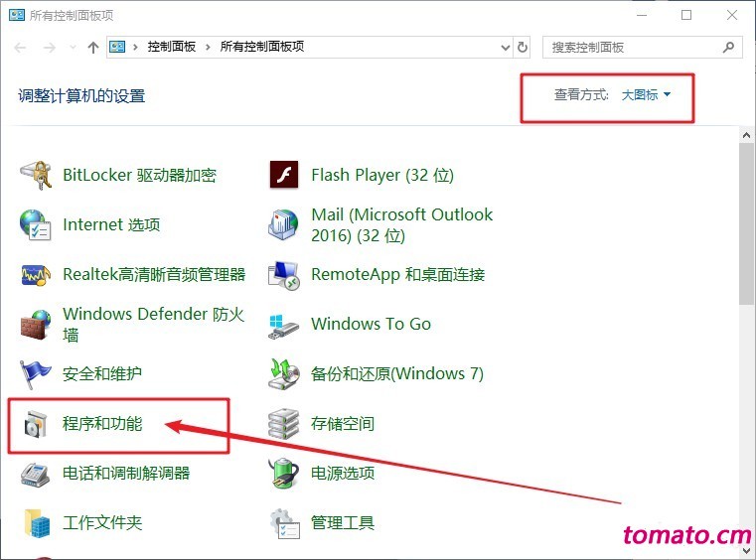This screenshot has width=756, height=560.
Task: Click the scrollbar down arrow
Action: pos(746,550)
